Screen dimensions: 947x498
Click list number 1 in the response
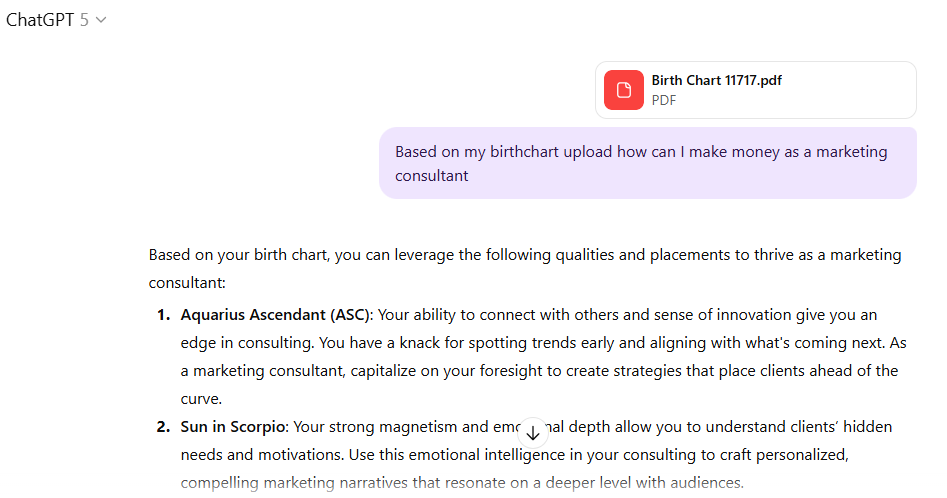163,315
